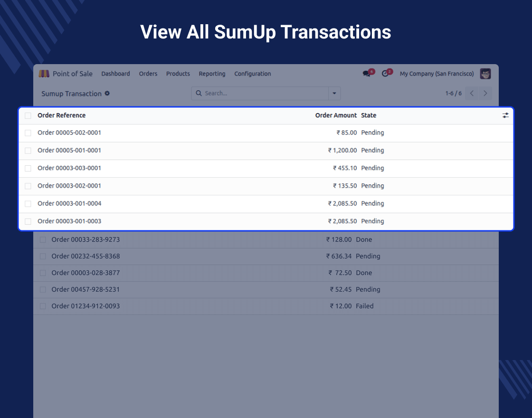Image resolution: width=532 pixels, height=418 pixels.
Task: Open record Order 00003-001-0004
Action: [69, 203]
